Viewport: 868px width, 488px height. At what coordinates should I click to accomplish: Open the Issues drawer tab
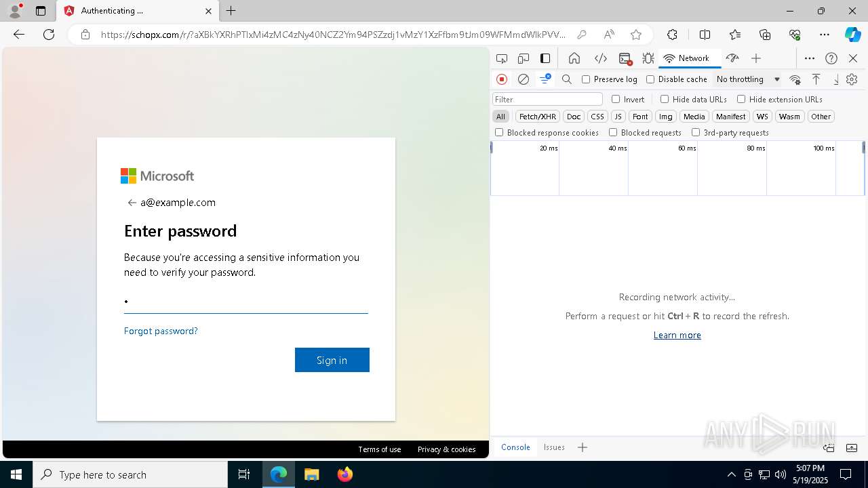tap(554, 447)
